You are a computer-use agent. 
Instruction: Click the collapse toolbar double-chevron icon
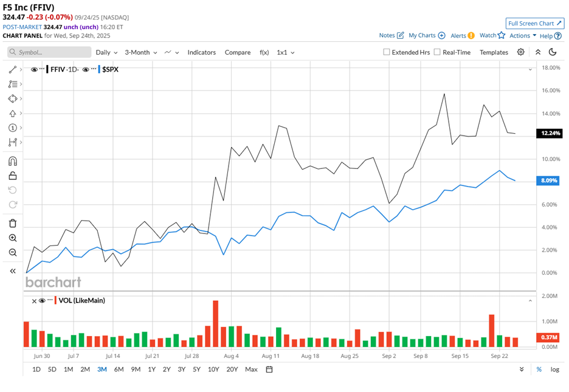tap(538, 52)
